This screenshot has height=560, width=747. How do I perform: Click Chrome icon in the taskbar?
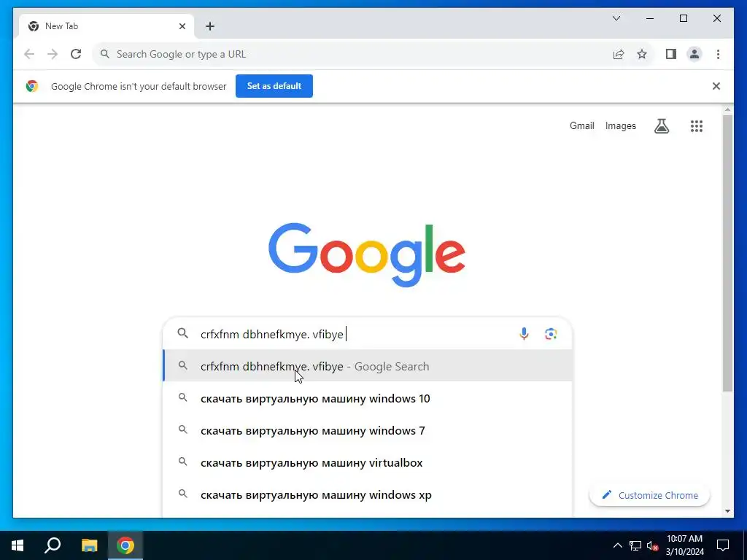pos(125,545)
